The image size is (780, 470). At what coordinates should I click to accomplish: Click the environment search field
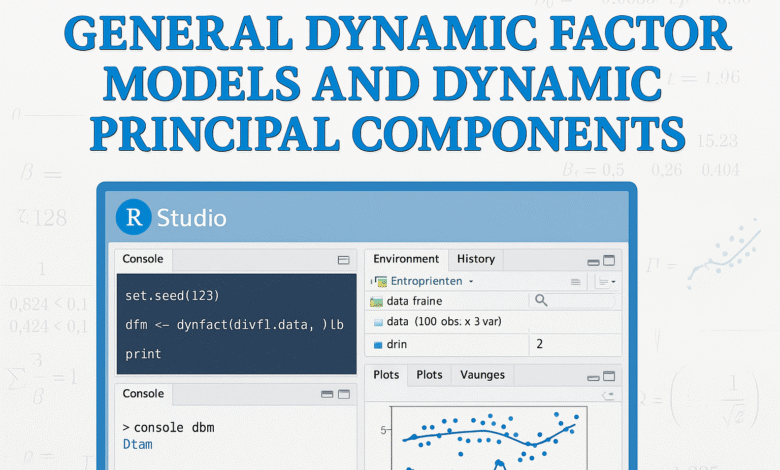[574, 301]
